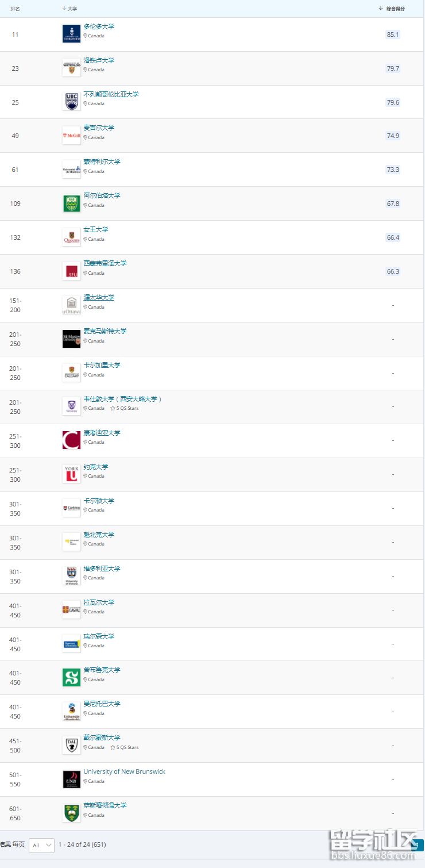Image resolution: width=425 pixels, height=868 pixels.
Task: Click the red SFU logo
Action: click(x=71, y=271)
